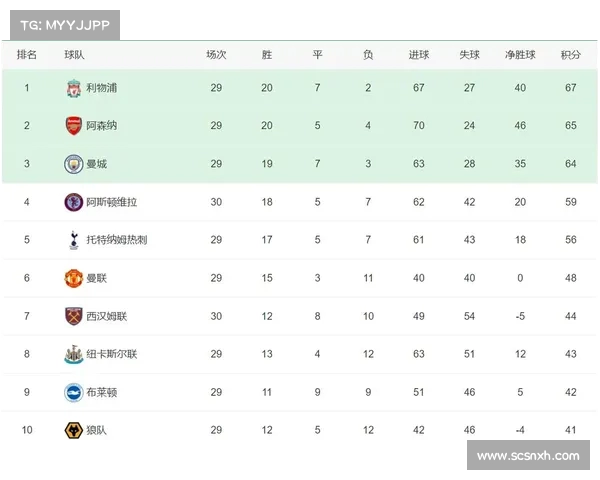Click the 排名 column header
This screenshot has height=480, width=600.
(27, 55)
